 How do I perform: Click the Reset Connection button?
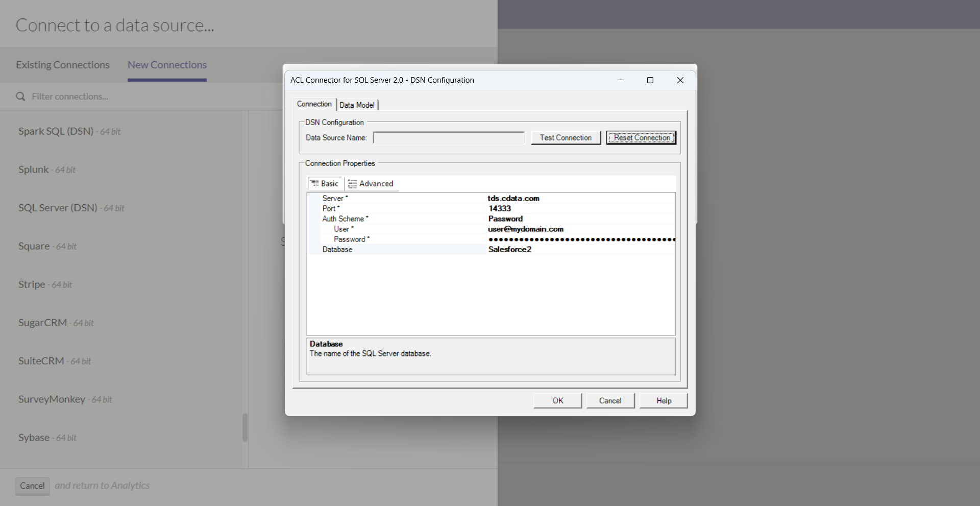pos(641,138)
